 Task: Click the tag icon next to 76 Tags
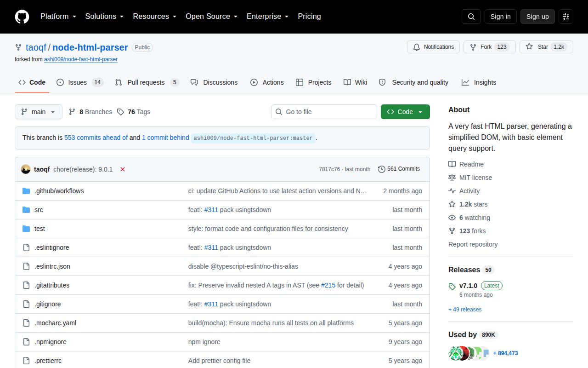pos(120,112)
